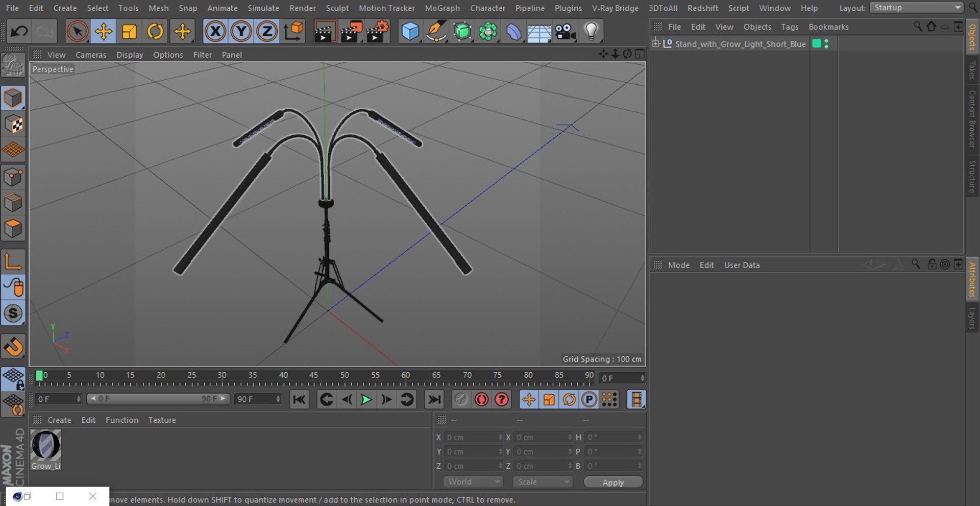Switch to Takes side tab
This screenshot has width=980, height=506.
coord(972,70)
